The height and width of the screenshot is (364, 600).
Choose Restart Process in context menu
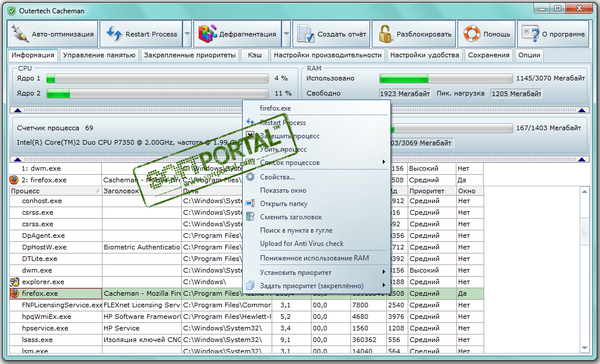[x=316, y=123]
